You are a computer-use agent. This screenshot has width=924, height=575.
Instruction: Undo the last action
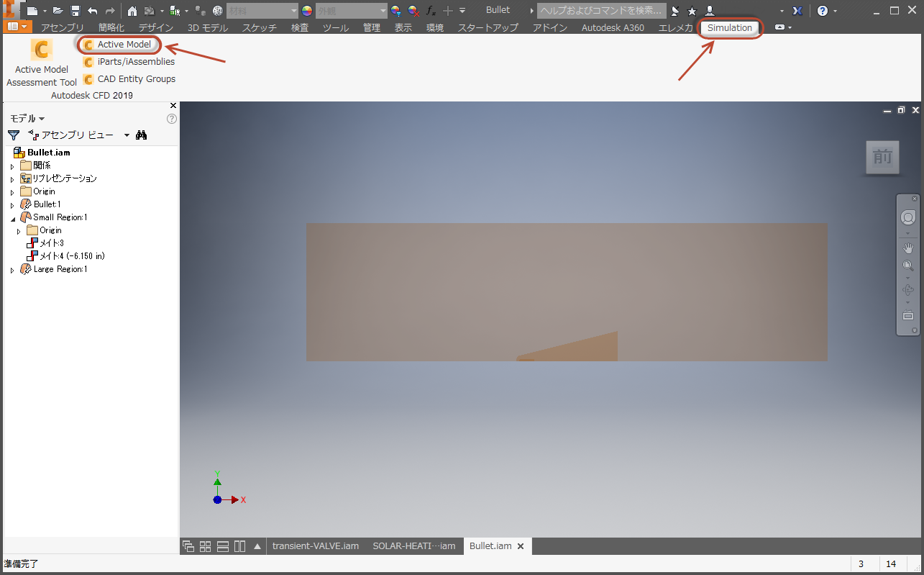tap(93, 11)
